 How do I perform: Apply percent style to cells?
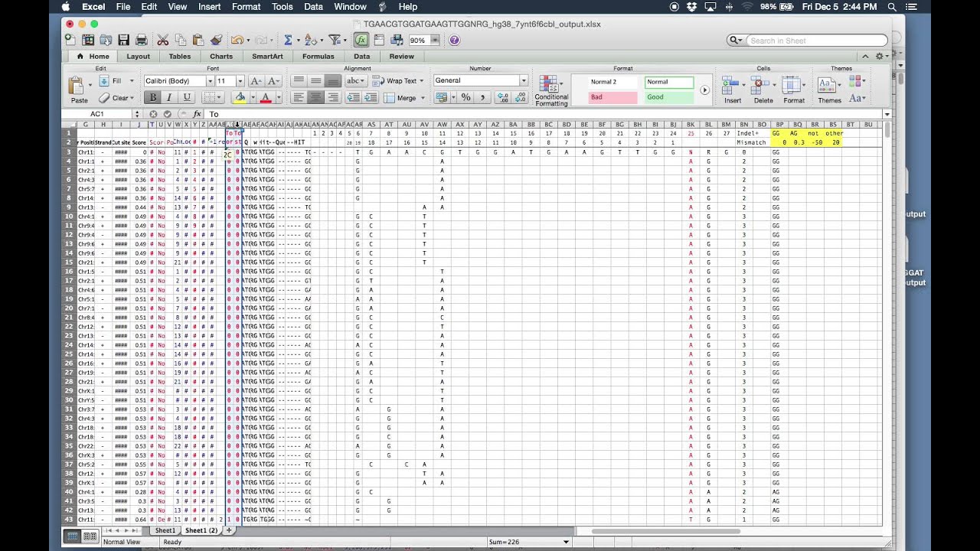point(465,97)
